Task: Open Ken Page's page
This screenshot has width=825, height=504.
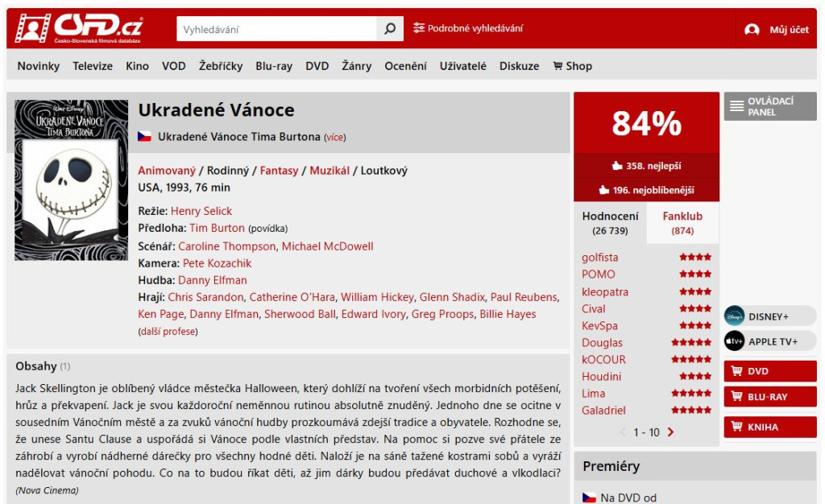Action: pyautogui.click(x=161, y=314)
